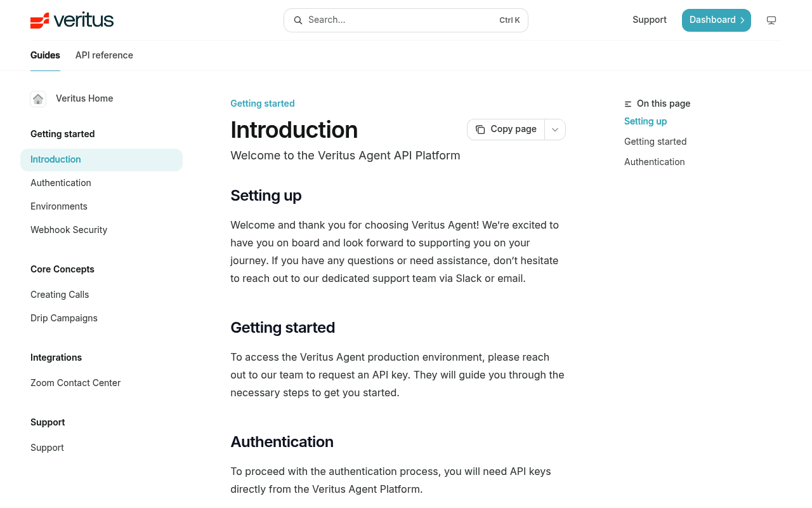Click the Veritus Home house icon

tap(38, 98)
